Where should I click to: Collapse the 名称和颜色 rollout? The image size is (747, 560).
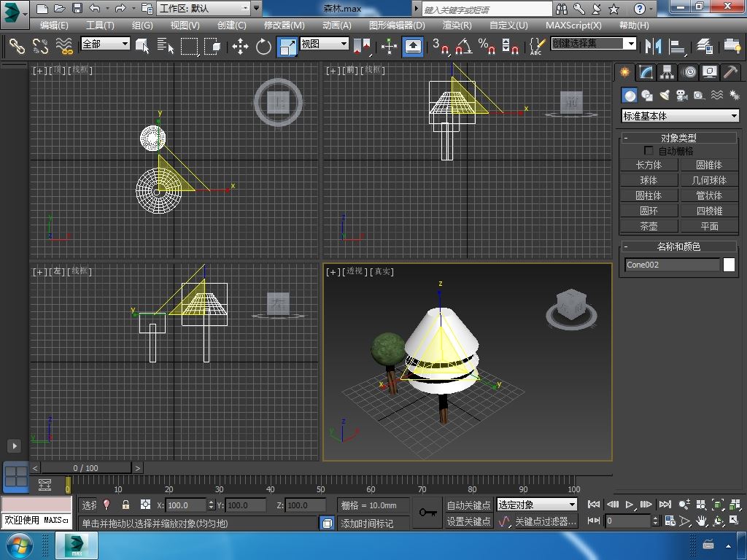679,246
